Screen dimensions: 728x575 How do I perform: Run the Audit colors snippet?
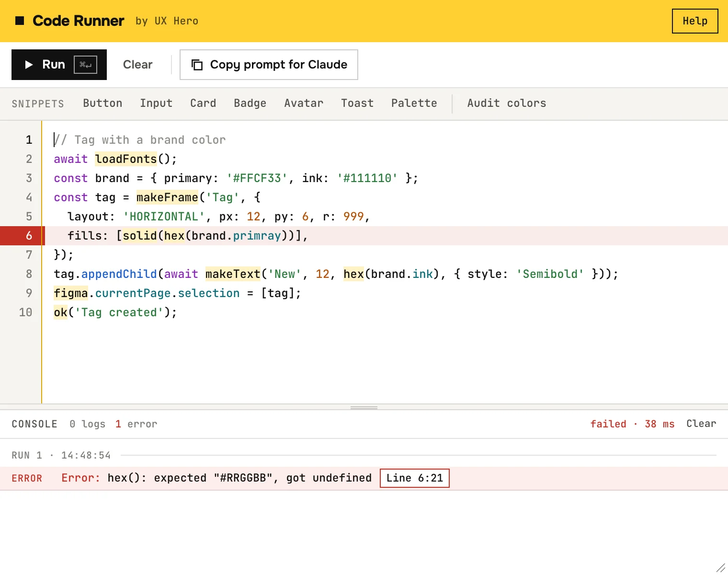(507, 103)
